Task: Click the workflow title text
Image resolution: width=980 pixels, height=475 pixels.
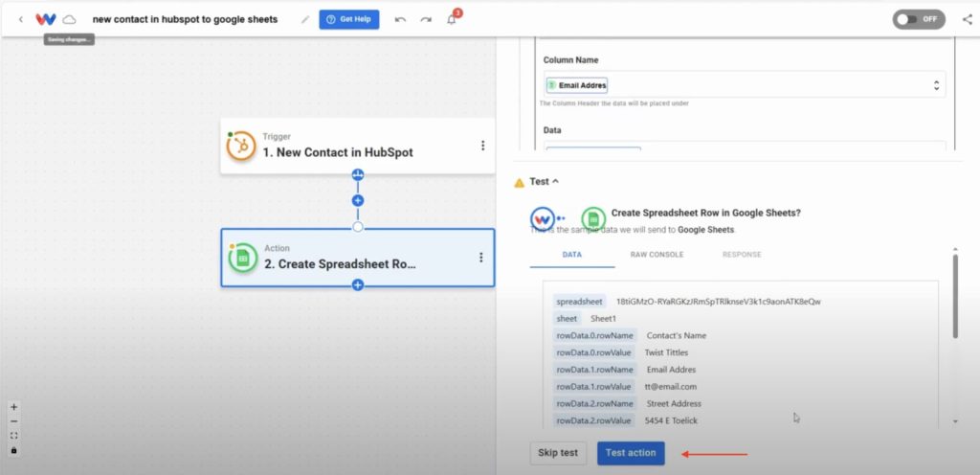Action: 185,19
